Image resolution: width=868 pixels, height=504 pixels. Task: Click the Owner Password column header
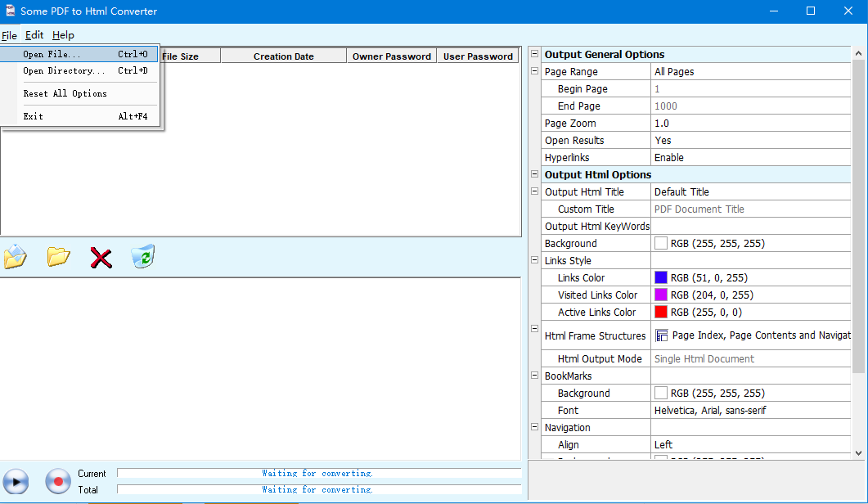click(x=391, y=56)
